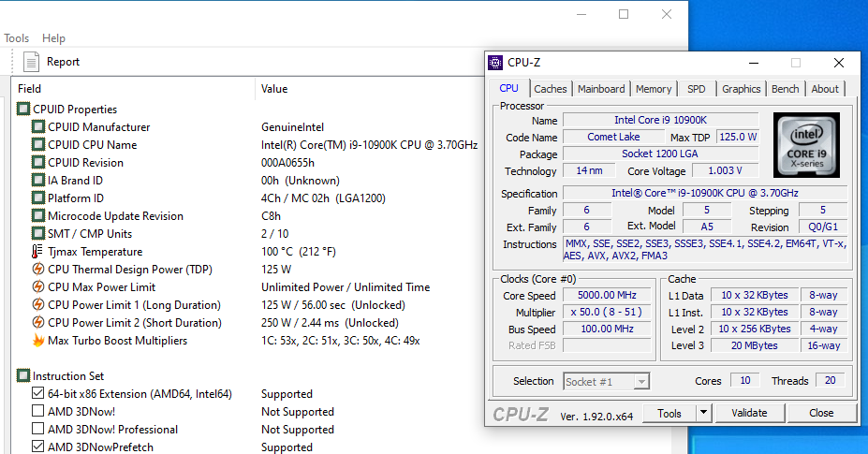Open the Tools button dropdown arrow in CPU-Z
The height and width of the screenshot is (454, 868).
[703, 413]
